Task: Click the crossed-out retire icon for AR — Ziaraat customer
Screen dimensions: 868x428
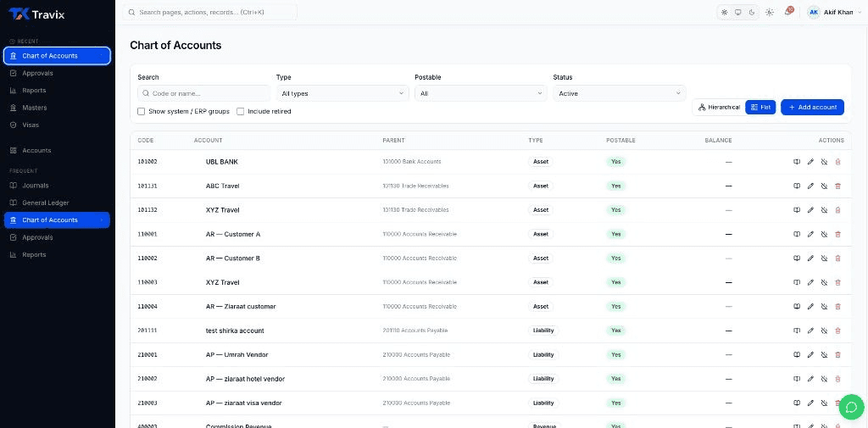Action: pyautogui.click(x=824, y=306)
